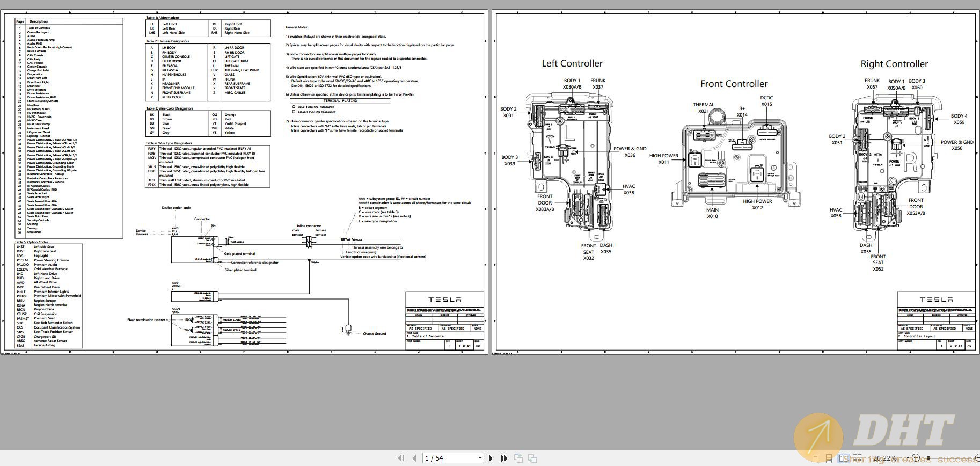Open the zoom percentage dropdown
This screenshot has width=980, height=466.
point(908,458)
